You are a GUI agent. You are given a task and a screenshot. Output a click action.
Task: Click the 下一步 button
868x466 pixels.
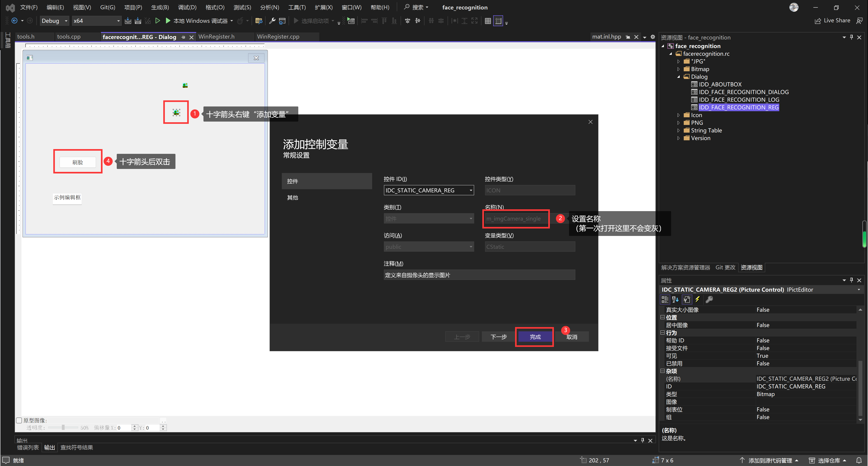498,337
